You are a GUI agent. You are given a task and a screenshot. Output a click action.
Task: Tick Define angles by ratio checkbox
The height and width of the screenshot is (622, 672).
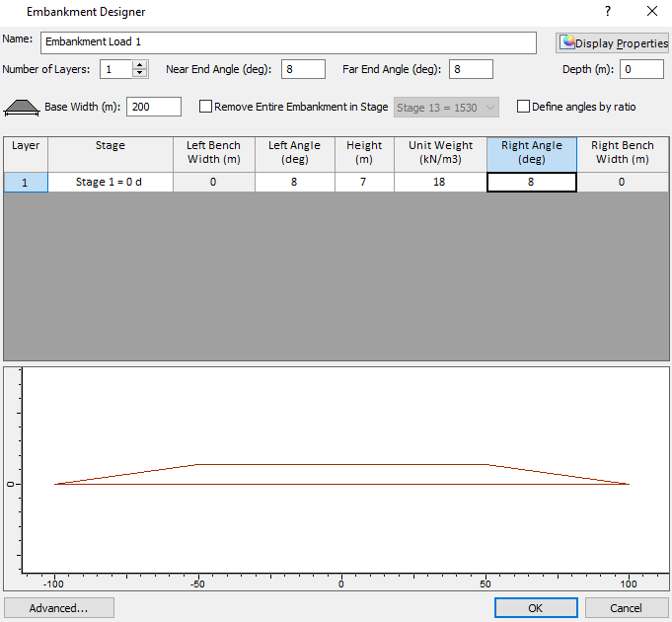pyautogui.click(x=523, y=107)
